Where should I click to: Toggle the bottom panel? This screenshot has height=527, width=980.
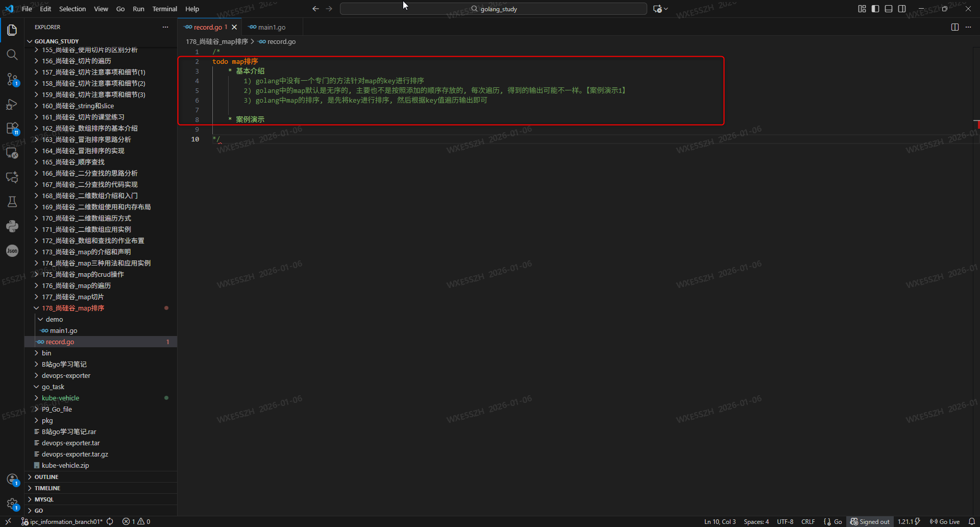[889, 9]
